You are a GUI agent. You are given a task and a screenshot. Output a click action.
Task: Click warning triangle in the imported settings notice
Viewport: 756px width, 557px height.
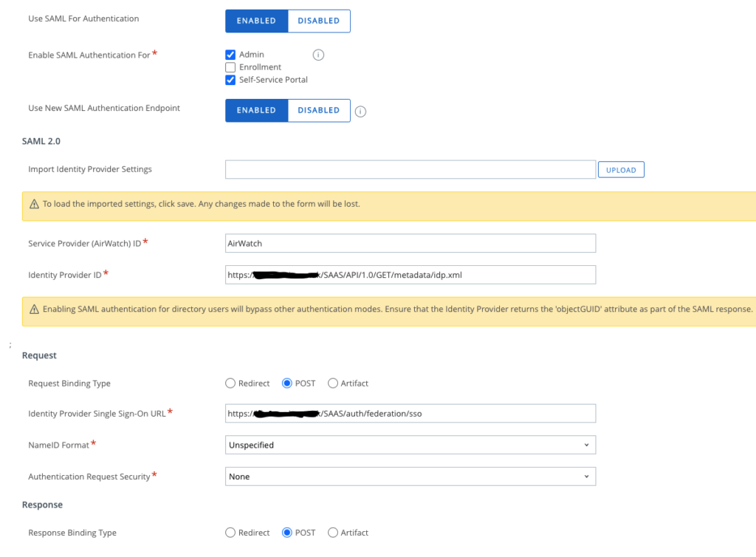point(35,203)
